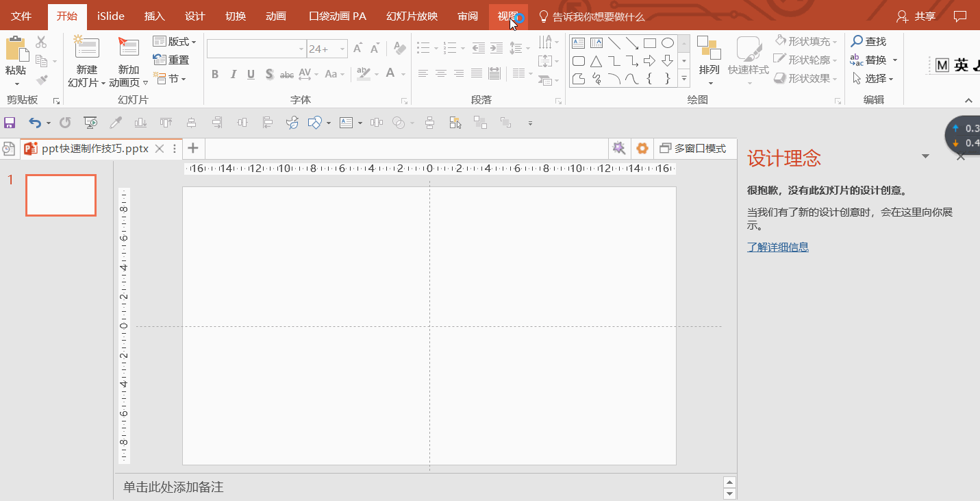This screenshot has height=501, width=980.
Task: Click the New Animation Page icon
Action: coord(128,48)
